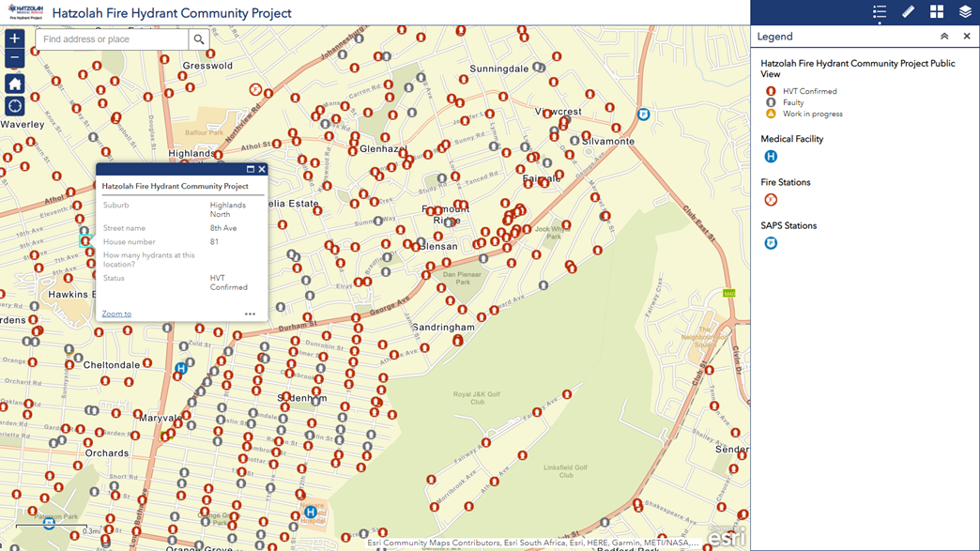
Task: Maximize the hydrant info popup
Action: click(x=251, y=169)
